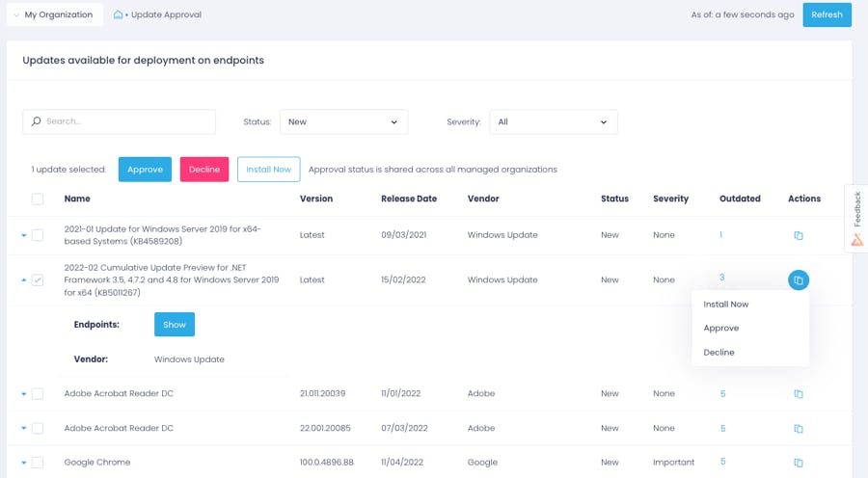Toggle the select-all header checkbox
The height and width of the screenshot is (478, 868).
pos(38,199)
